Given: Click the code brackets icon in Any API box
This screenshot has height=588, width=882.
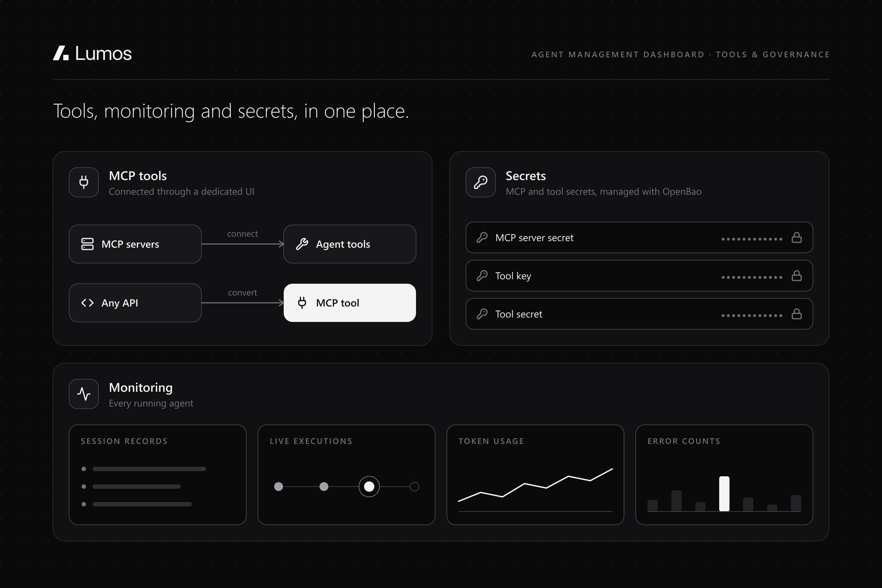Looking at the screenshot, I should click(x=87, y=302).
